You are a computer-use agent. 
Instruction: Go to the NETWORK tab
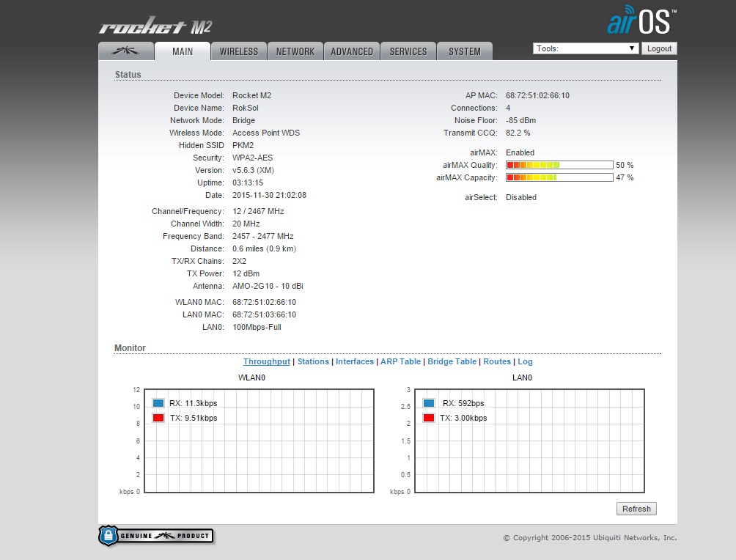(x=295, y=51)
